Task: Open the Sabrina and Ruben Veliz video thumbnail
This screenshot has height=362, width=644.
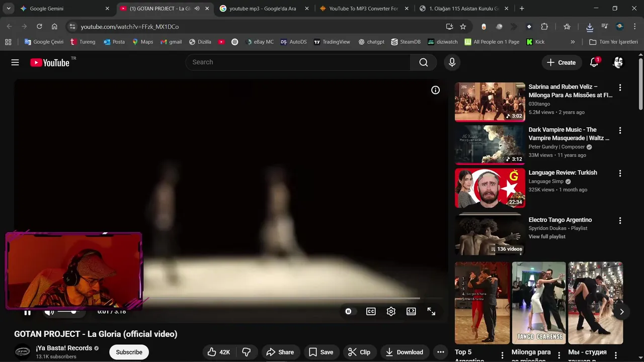Action: (x=490, y=102)
